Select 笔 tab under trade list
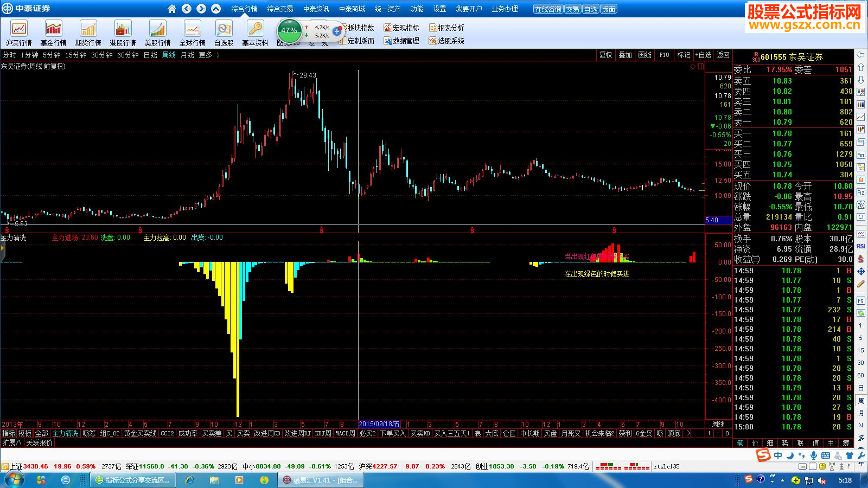 (740, 443)
